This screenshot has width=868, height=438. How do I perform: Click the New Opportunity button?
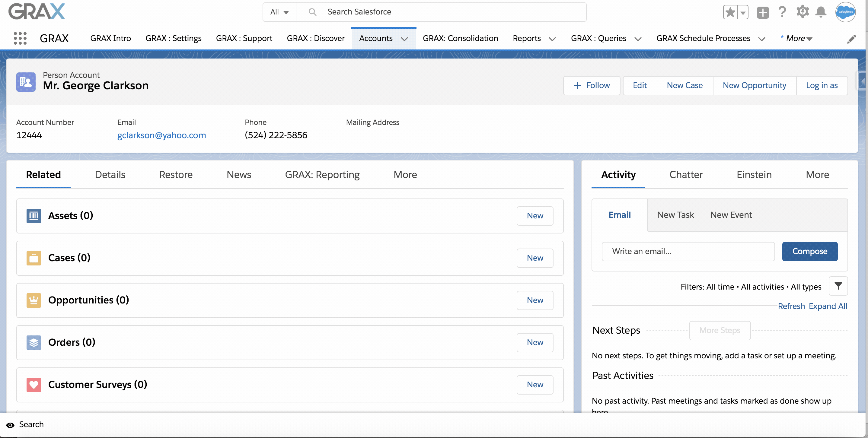(754, 85)
